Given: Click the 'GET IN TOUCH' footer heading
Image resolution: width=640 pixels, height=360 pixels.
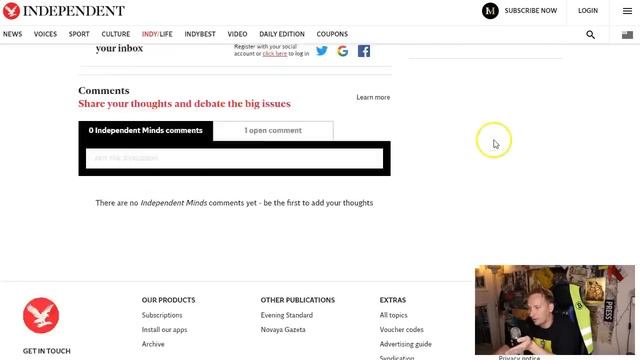Looking at the screenshot, I should pos(47,351).
